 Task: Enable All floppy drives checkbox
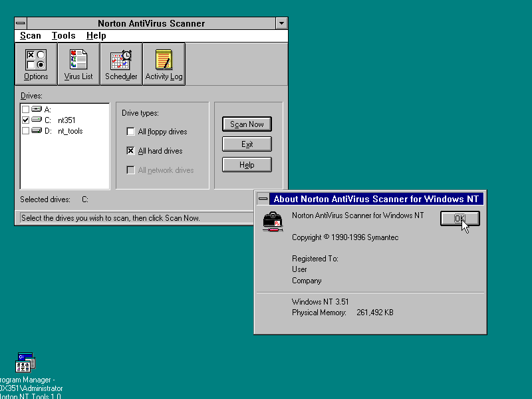click(130, 131)
